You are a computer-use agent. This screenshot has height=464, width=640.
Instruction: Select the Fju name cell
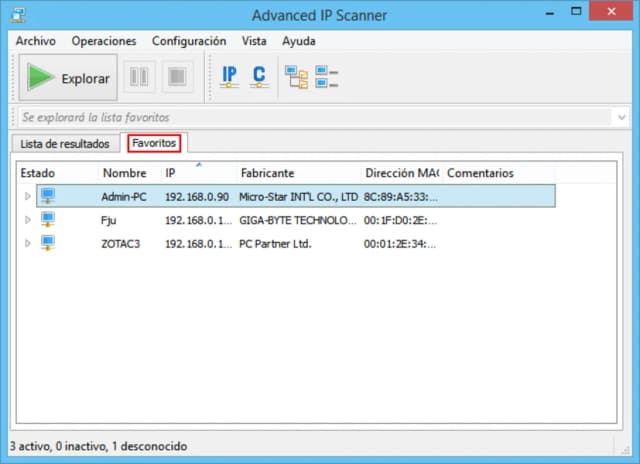coord(109,220)
